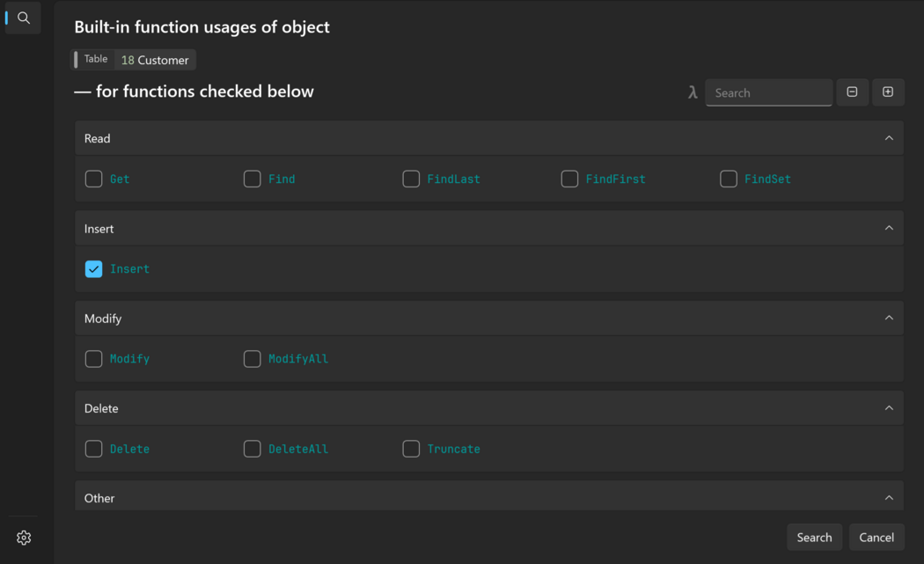924x564 pixels.
Task: Uncheck the Insert checkbox
Action: coord(93,268)
